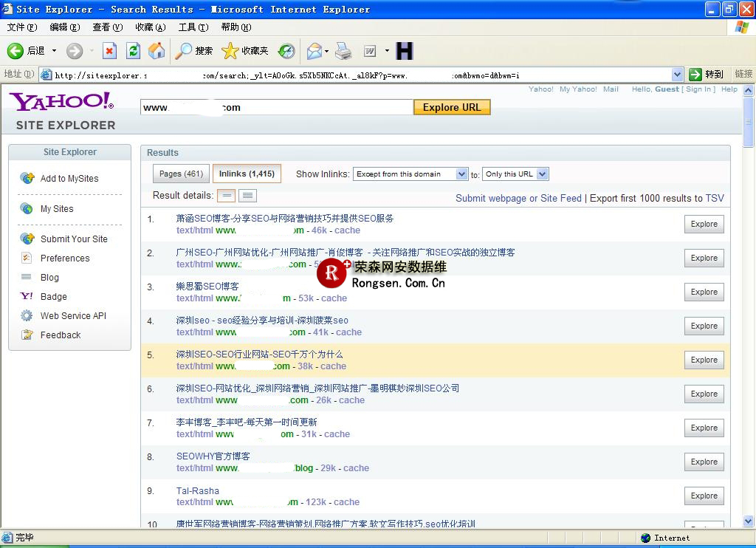Click the Mail toolbar icon
Image resolution: width=756 pixels, height=548 pixels.
click(315, 51)
